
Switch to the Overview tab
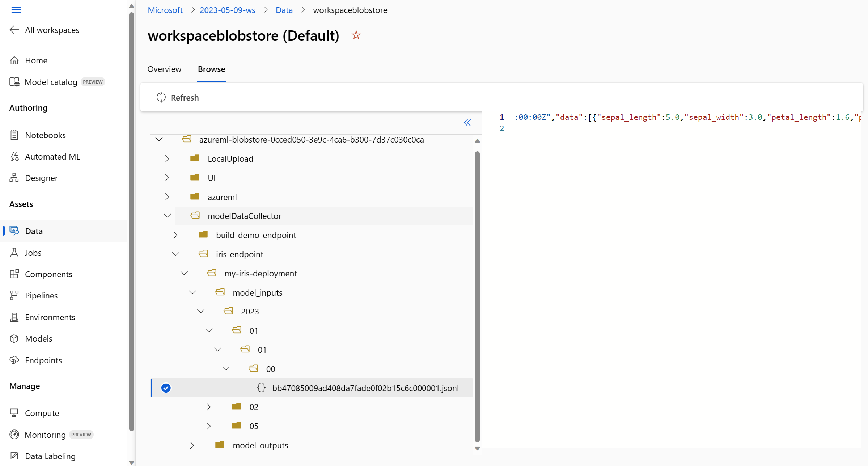[x=164, y=69]
